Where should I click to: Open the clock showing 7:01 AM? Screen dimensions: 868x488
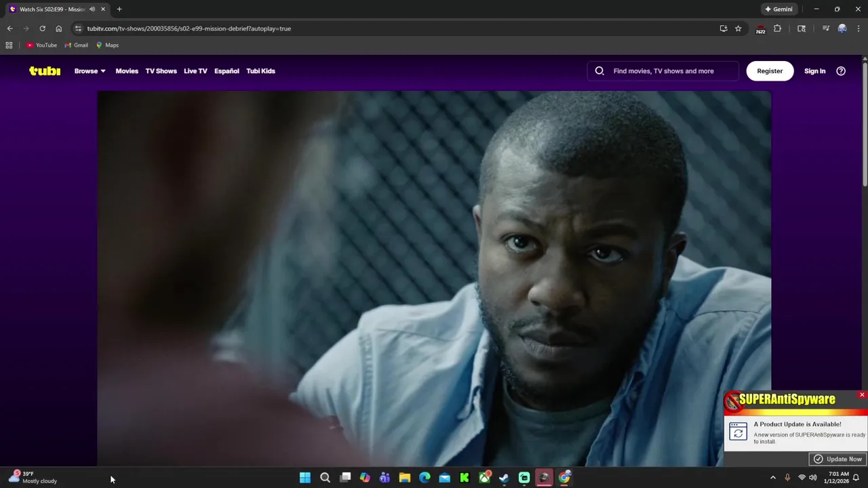click(x=837, y=478)
